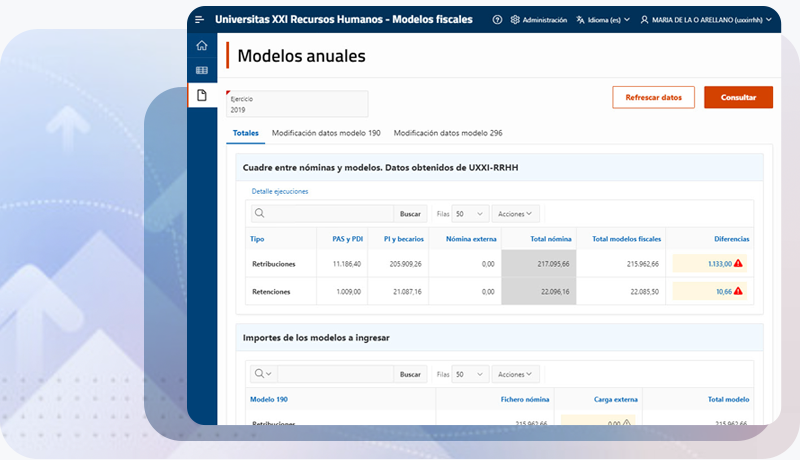The image size is (800, 460).
Task: Open the table grid sidebar icon
Action: (x=202, y=70)
